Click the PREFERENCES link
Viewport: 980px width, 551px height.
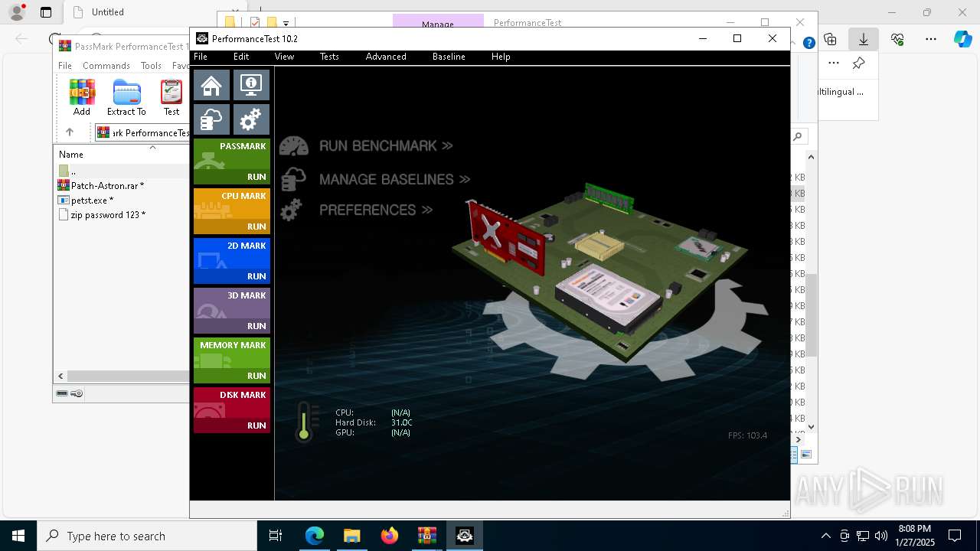[376, 210]
